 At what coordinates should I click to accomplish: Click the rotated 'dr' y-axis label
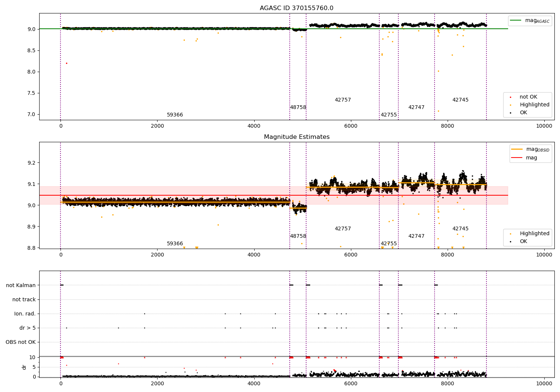click(x=24, y=367)
